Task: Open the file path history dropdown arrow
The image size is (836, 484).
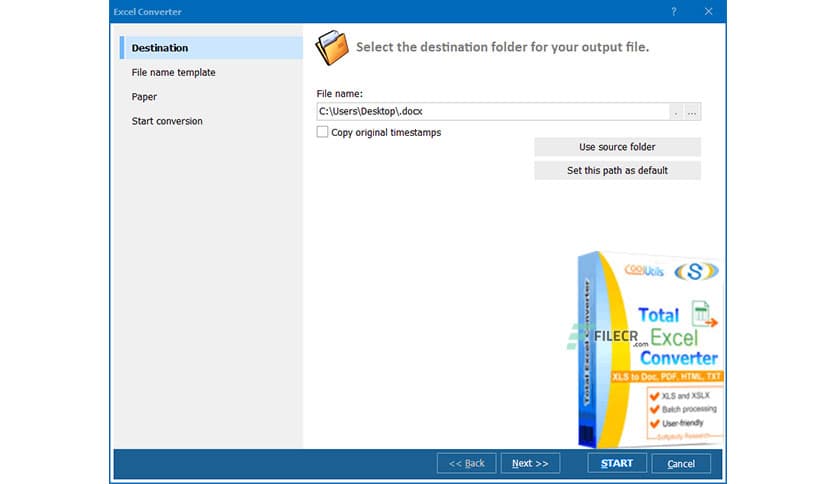Action: point(676,112)
